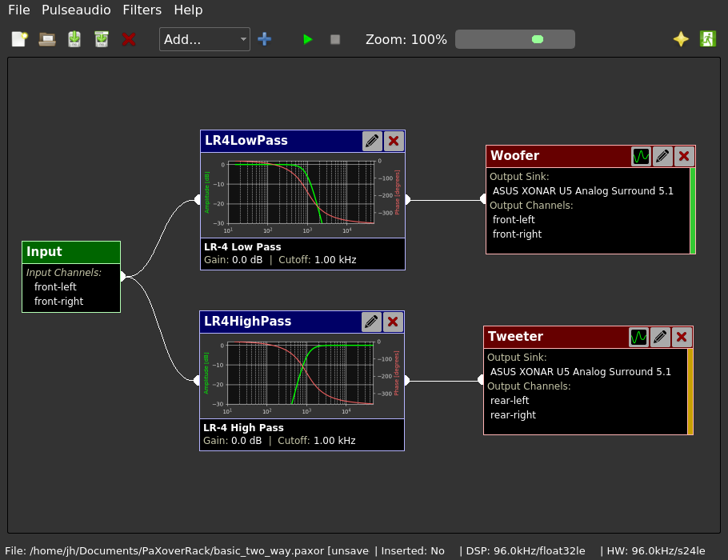Toggle the Woofer waveform monitor icon
728x560 pixels.
(641, 156)
